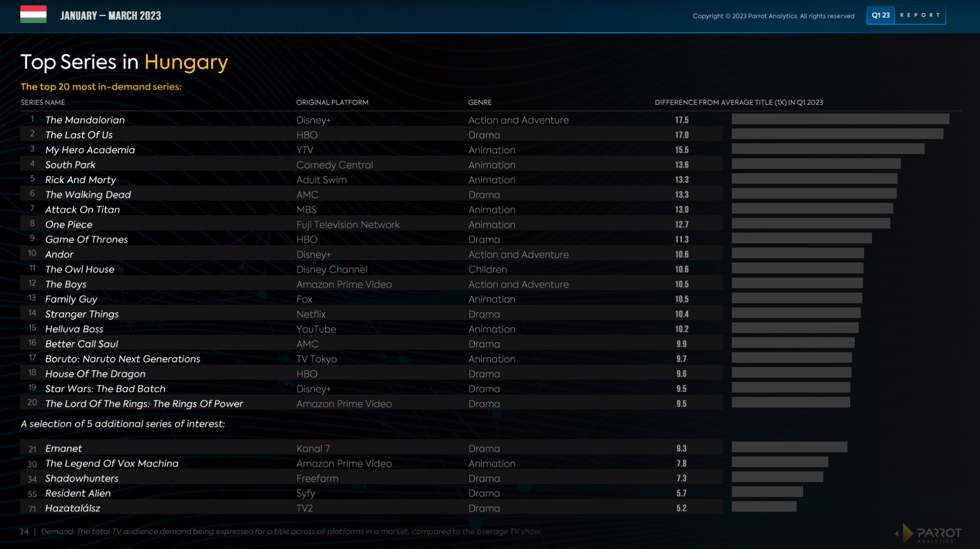
Task: Select the Stranger Things series name
Action: pyautogui.click(x=82, y=314)
